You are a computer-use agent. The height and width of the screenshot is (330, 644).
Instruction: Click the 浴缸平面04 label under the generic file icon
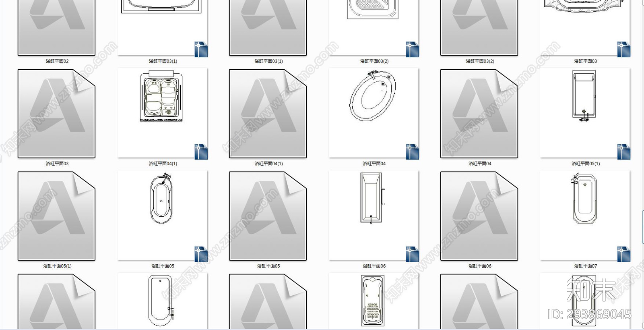pos(480,164)
